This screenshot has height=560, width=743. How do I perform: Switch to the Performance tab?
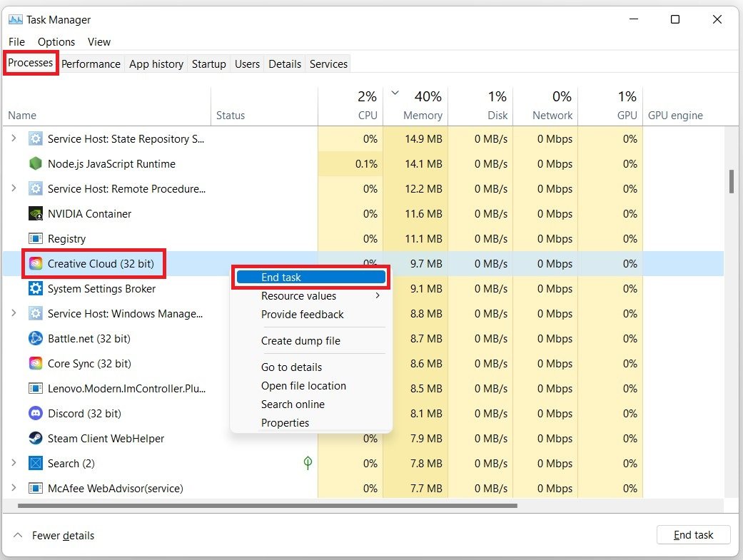[91, 64]
